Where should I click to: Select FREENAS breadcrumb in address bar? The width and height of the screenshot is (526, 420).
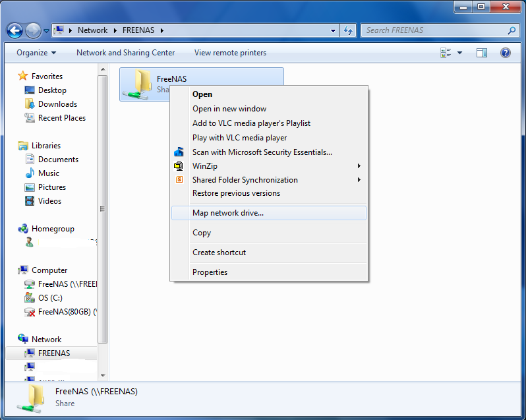point(138,30)
